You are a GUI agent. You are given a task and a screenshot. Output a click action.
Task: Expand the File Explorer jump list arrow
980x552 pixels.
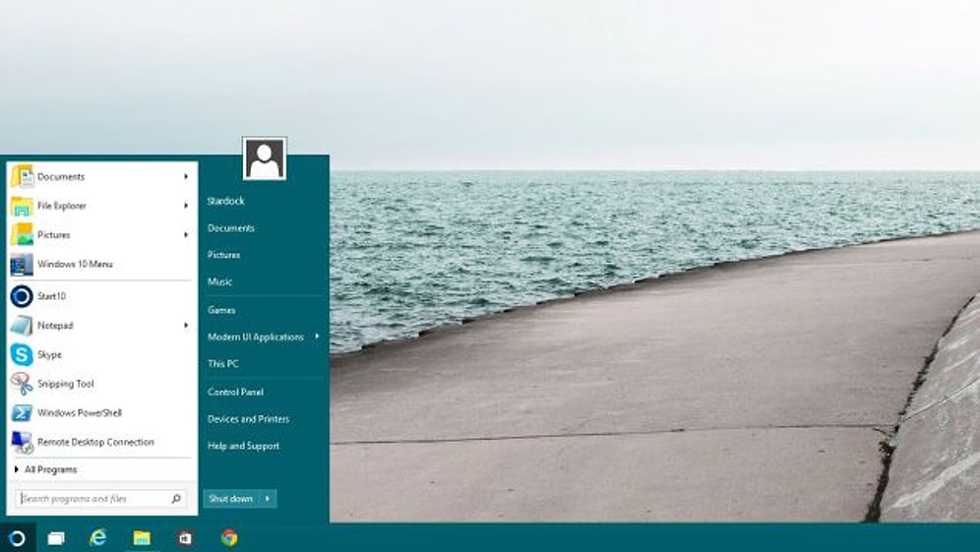186,206
